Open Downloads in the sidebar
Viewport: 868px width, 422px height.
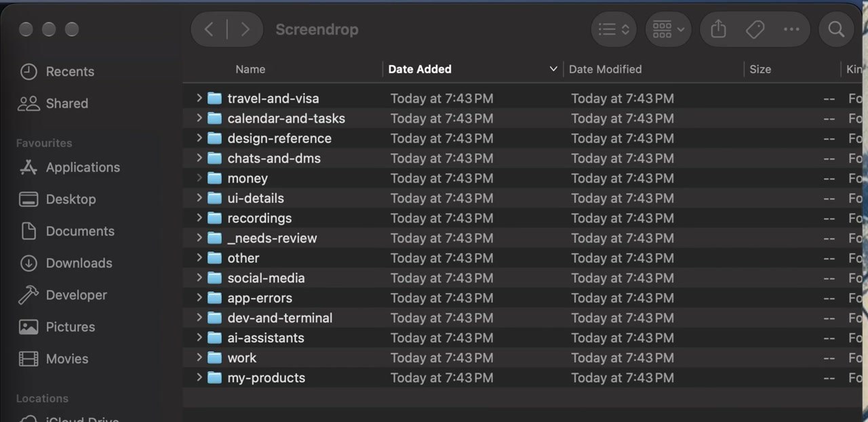[x=66, y=263]
